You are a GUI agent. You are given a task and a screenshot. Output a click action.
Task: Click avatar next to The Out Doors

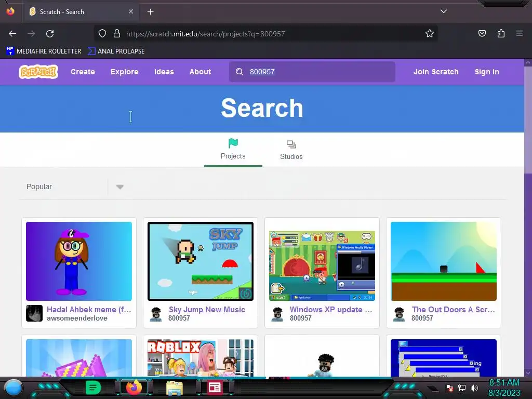coord(399,314)
